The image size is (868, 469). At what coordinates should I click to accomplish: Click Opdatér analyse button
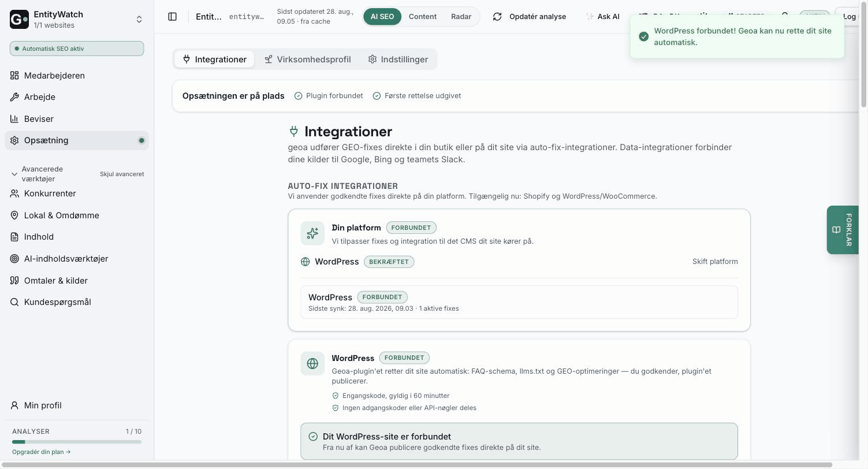click(x=529, y=17)
